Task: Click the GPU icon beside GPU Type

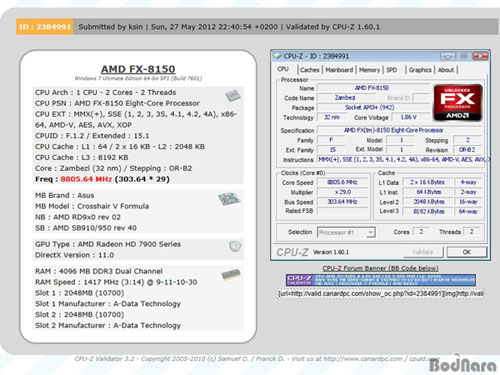Action: (x=235, y=246)
